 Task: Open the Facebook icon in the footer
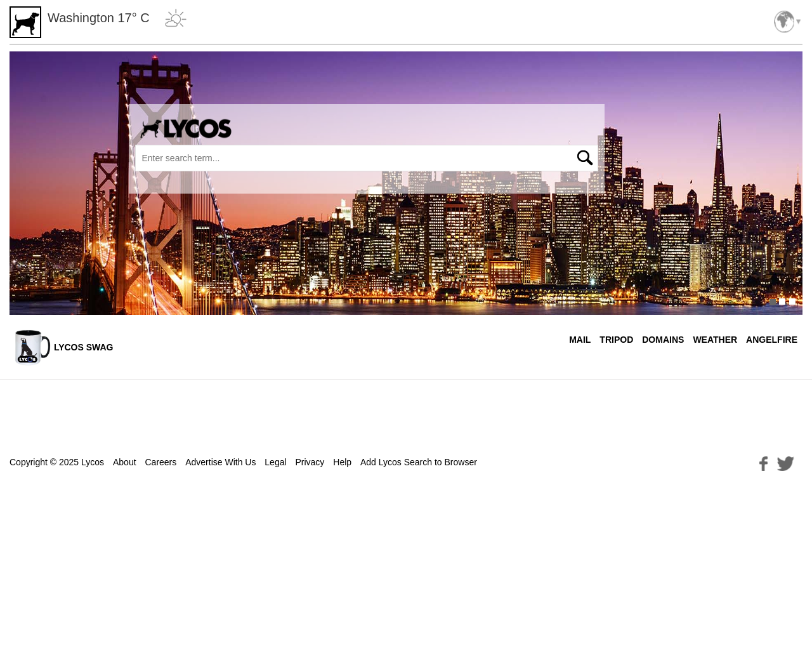click(x=764, y=464)
